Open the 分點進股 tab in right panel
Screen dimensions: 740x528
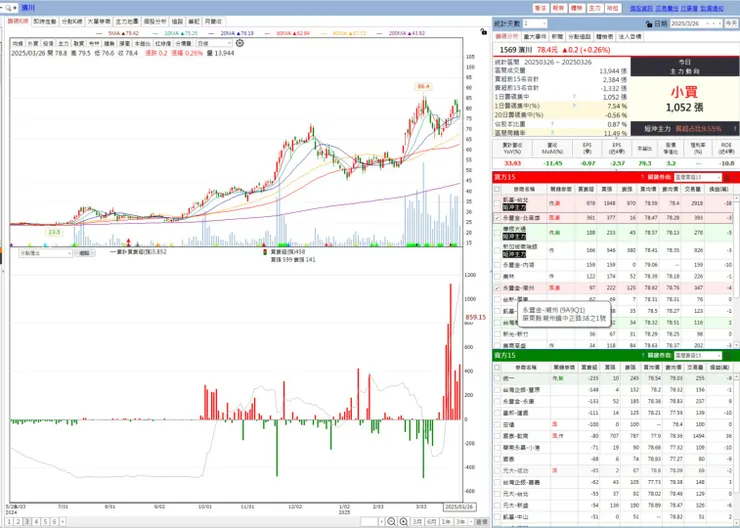click(579, 36)
